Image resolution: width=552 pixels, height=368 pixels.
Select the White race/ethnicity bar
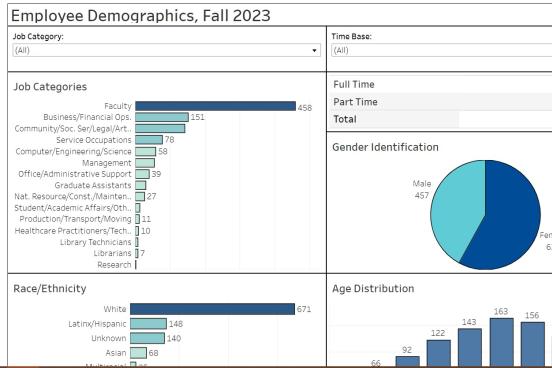[x=212, y=309]
